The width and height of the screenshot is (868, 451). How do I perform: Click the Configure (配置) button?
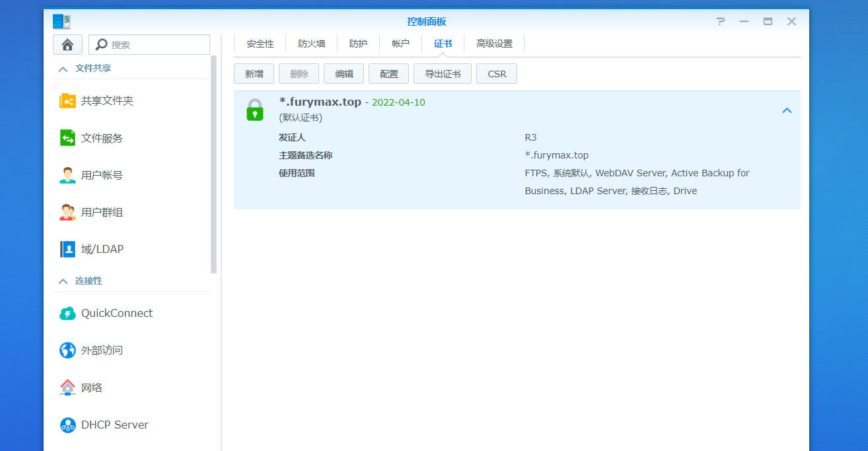389,74
